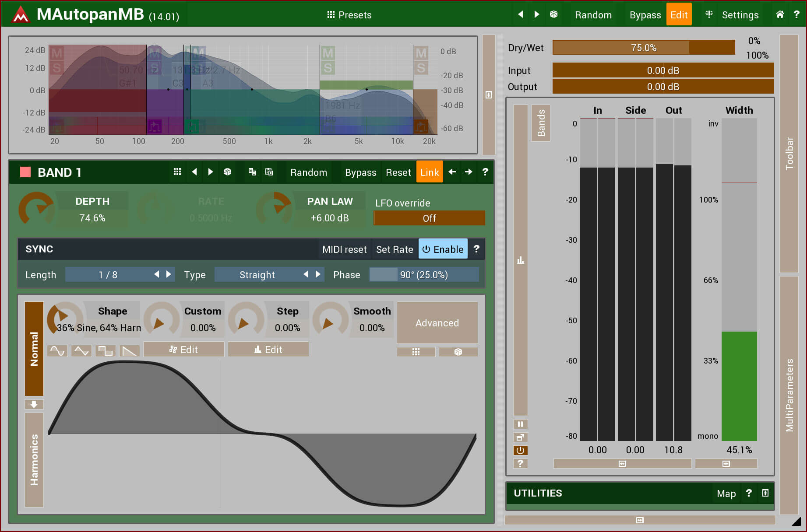Click Band 1 Random button
Screen dimensions: 807x532
(308, 172)
